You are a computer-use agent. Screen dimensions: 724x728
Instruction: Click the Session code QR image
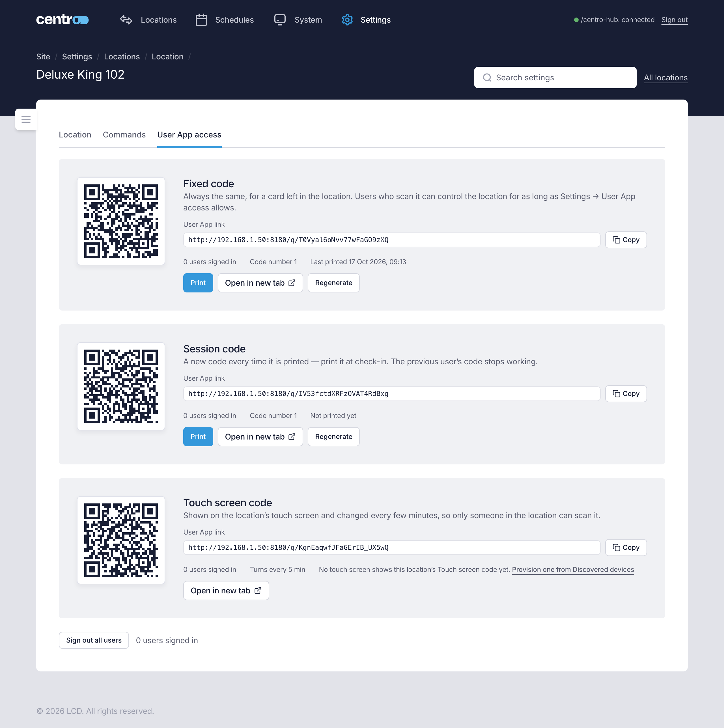[x=121, y=386]
